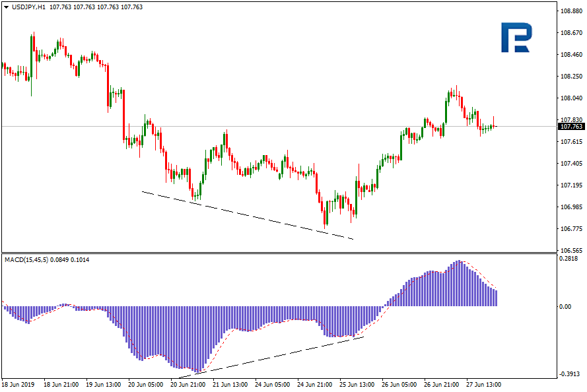Select the 20 Jun 21:00 time label

click(188, 384)
